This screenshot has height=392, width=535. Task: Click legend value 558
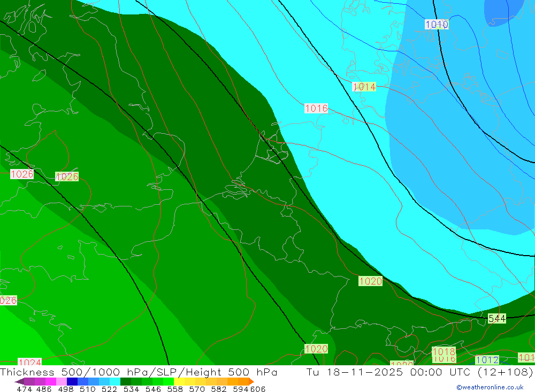tap(175, 389)
